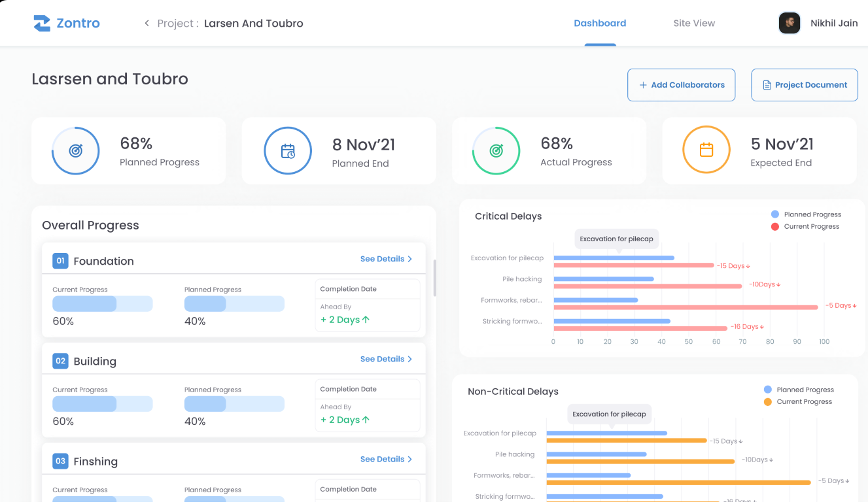Open See Details for Foundation

386,259
